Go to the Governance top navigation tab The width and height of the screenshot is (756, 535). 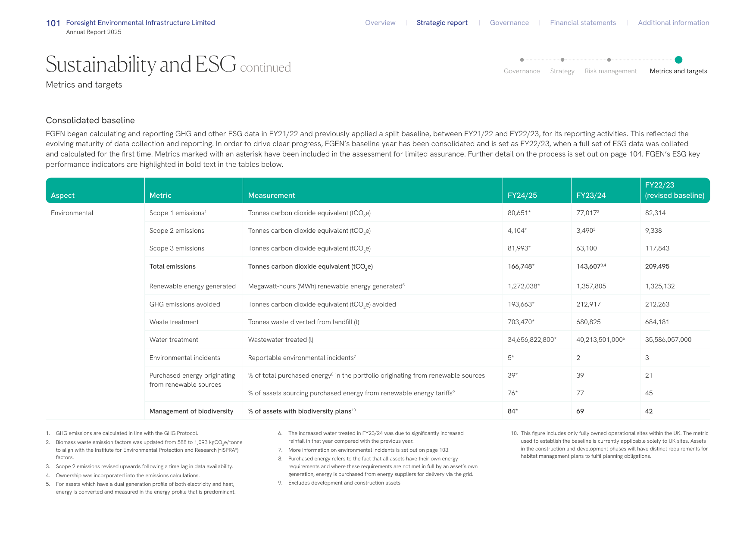[509, 23]
